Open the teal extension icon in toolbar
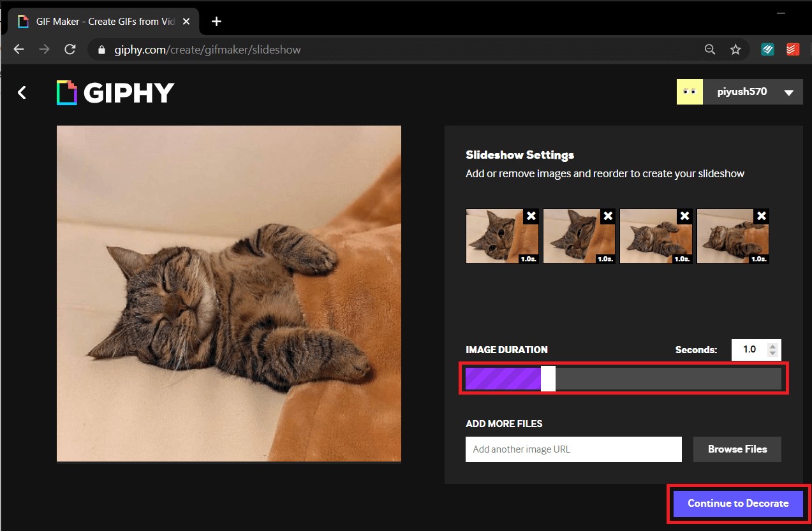This screenshot has height=531, width=812. [x=767, y=50]
